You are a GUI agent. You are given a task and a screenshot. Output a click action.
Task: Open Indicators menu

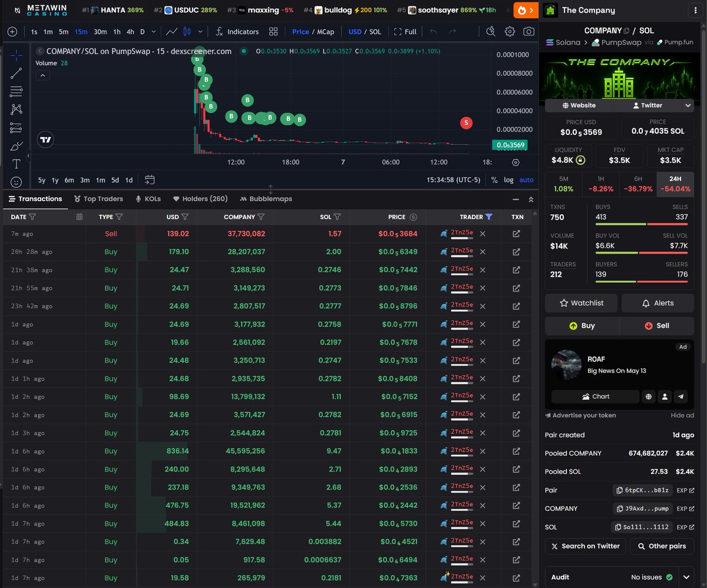[237, 32]
